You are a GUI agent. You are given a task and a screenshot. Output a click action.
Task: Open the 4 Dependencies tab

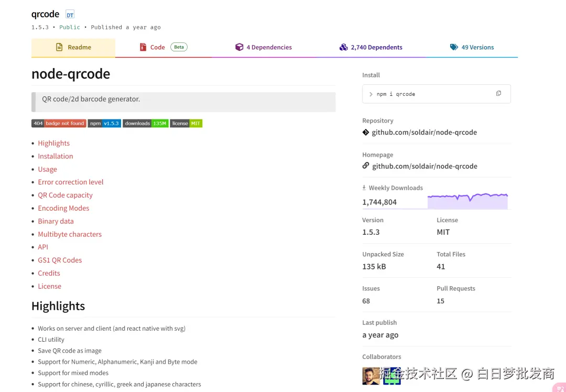[x=264, y=47]
